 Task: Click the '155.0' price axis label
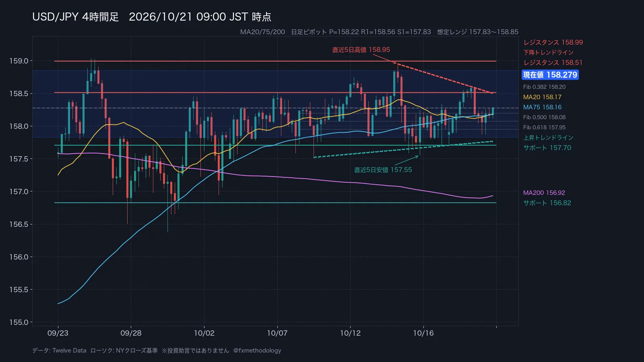click(19, 322)
